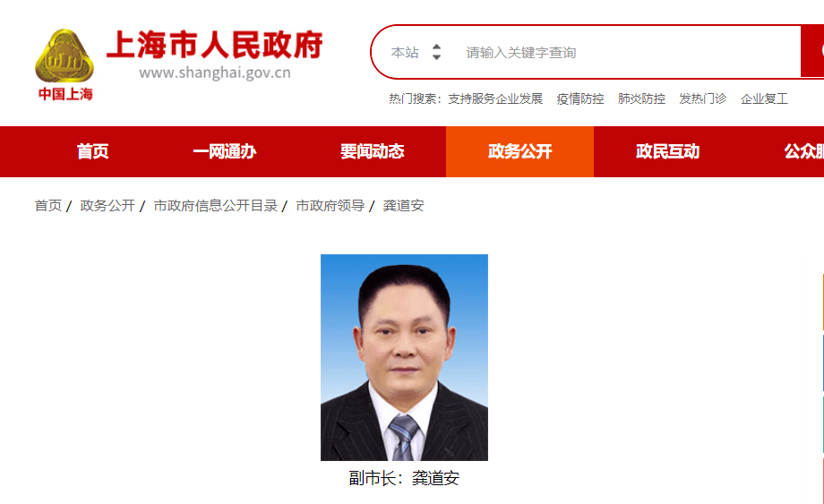Image resolution: width=824 pixels, height=504 pixels.
Task: Select hot search 疫情防控
Action: [580, 98]
